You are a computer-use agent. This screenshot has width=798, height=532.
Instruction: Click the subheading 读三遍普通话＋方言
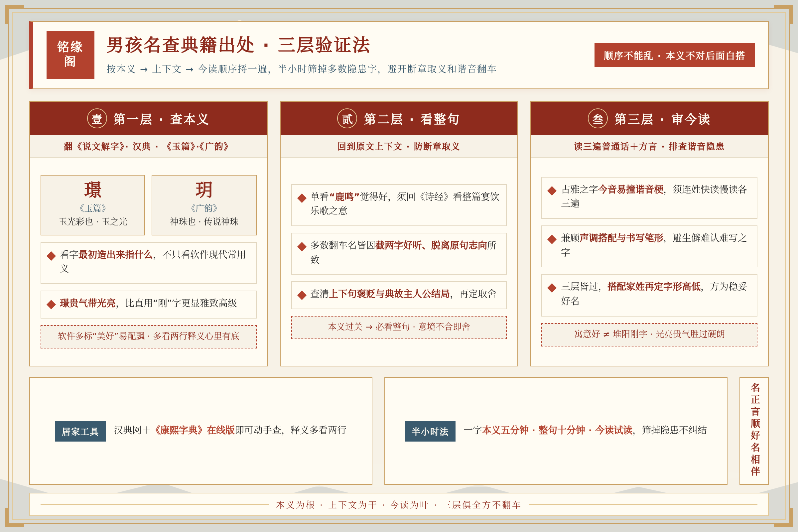tap(649, 147)
